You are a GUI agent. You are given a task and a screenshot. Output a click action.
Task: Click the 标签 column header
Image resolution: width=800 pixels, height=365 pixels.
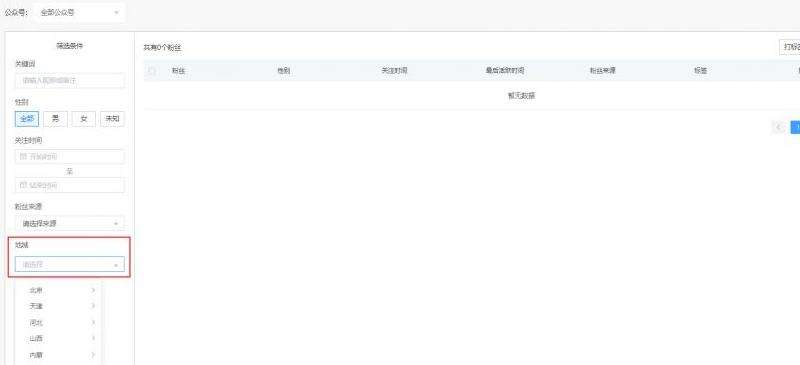pyautogui.click(x=701, y=71)
